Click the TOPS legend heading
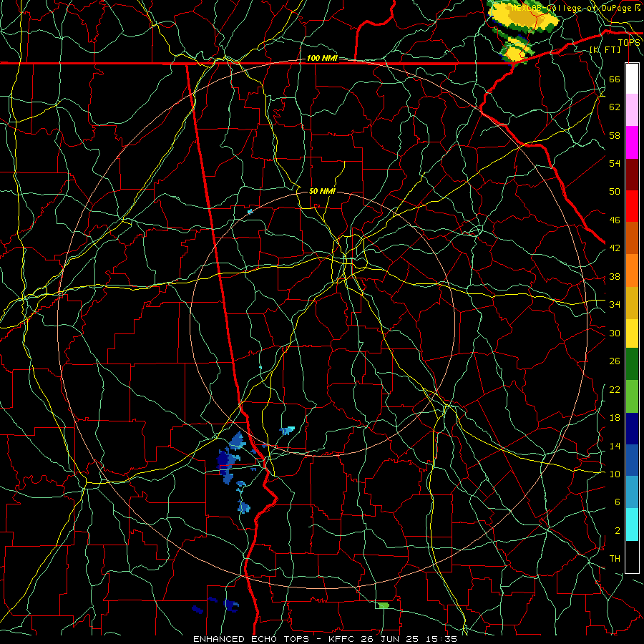 [x=629, y=43]
